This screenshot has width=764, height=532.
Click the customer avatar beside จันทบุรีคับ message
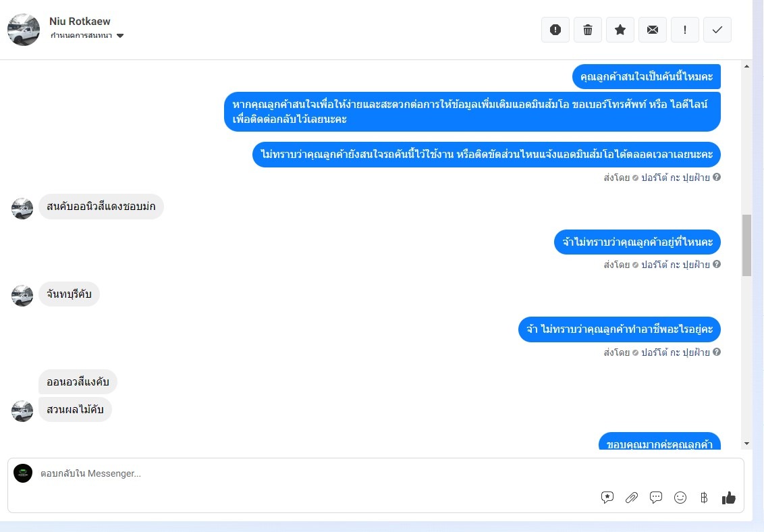[22, 296]
